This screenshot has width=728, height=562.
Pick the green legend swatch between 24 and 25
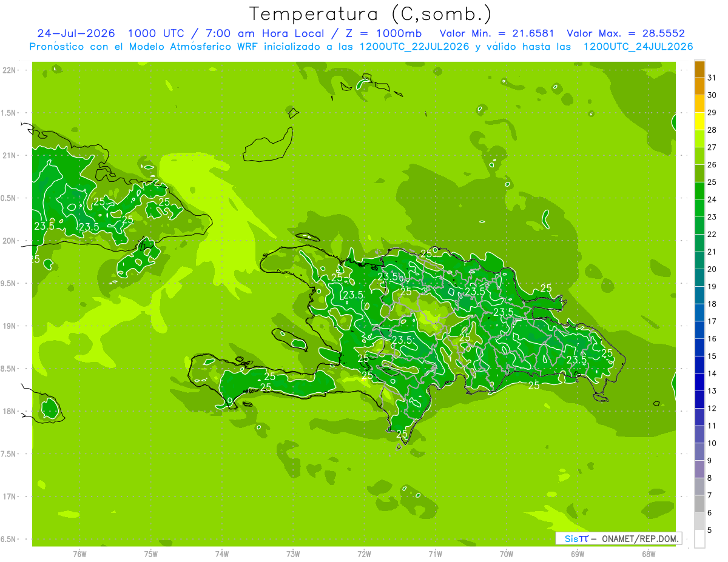click(699, 191)
